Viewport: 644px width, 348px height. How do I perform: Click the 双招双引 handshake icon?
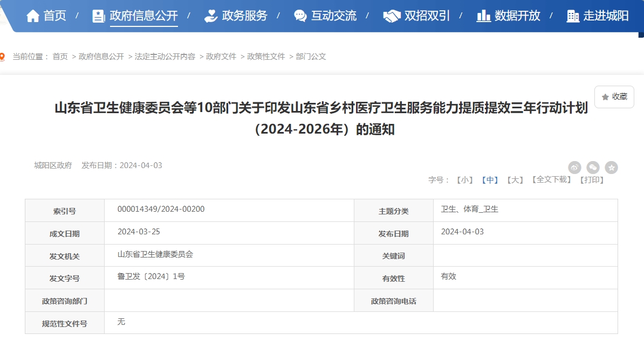pos(392,16)
